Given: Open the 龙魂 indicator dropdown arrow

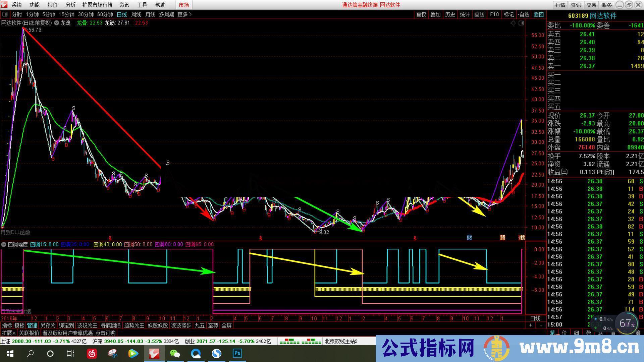Looking at the screenshot, I should (x=57, y=23).
